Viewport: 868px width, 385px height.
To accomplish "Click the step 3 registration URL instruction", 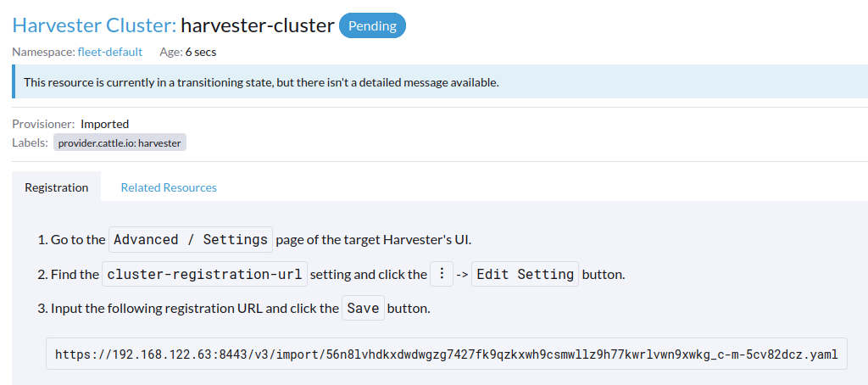I will point(195,309).
